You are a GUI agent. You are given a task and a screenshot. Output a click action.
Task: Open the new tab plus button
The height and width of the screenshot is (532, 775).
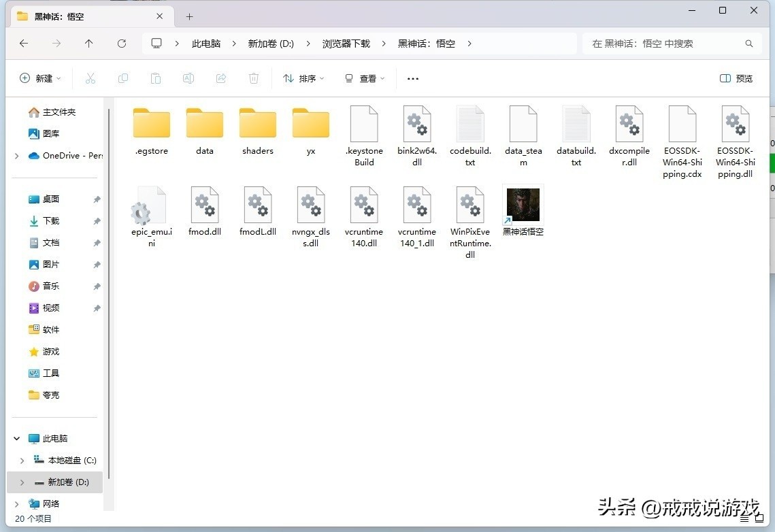[189, 16]
